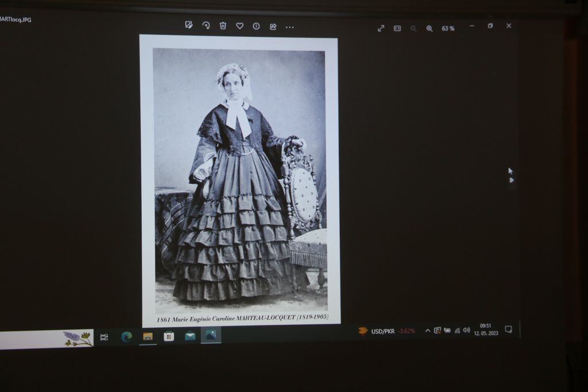Open Microsoft Edge from taskbar

[x=126, y=336]
